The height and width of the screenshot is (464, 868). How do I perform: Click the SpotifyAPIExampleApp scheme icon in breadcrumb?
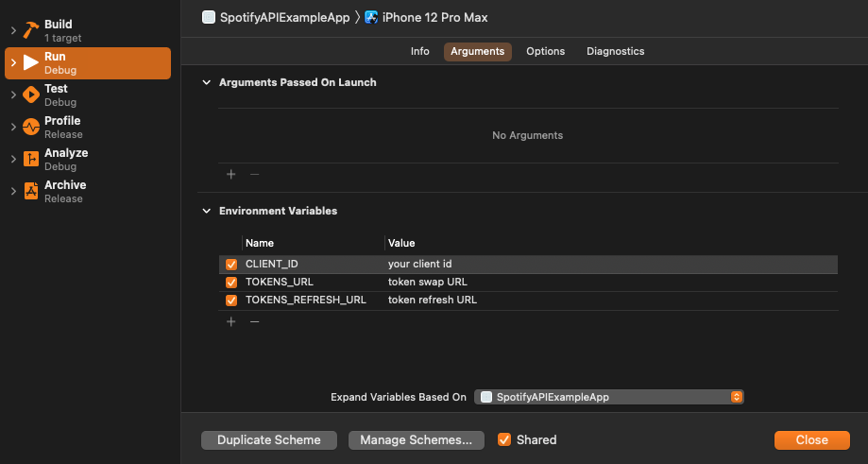click(x=209, y=17)
